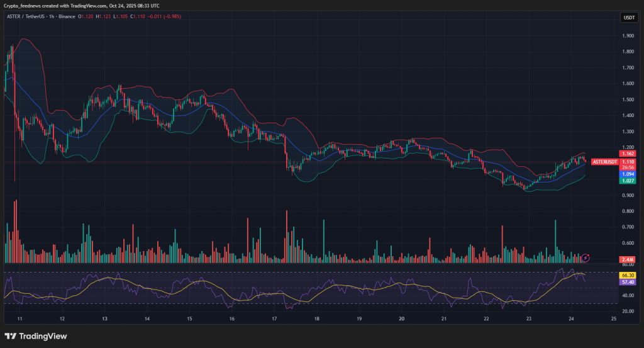Click date 11 on the time axis
The image size is (644, 348).
[x=19, y=319]
